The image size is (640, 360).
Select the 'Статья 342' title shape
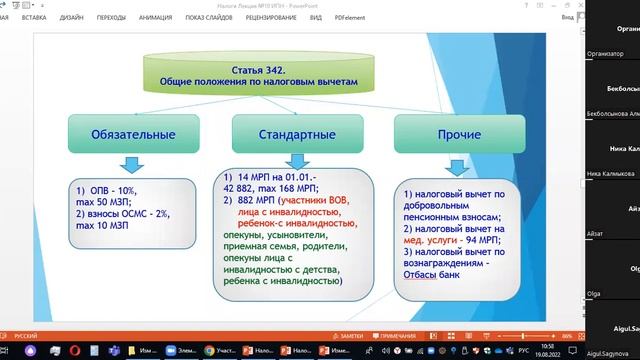(x=259, y=73)
